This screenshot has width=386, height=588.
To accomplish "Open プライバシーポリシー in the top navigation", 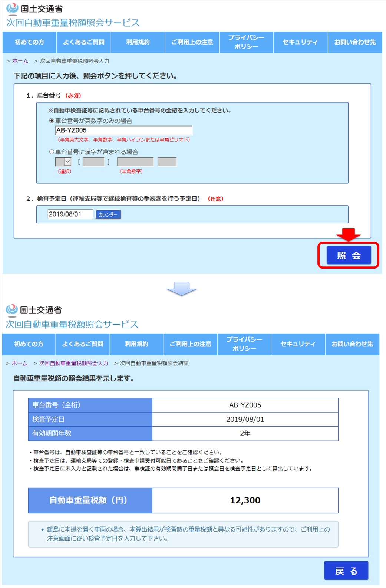I will (x=246, y=42).
